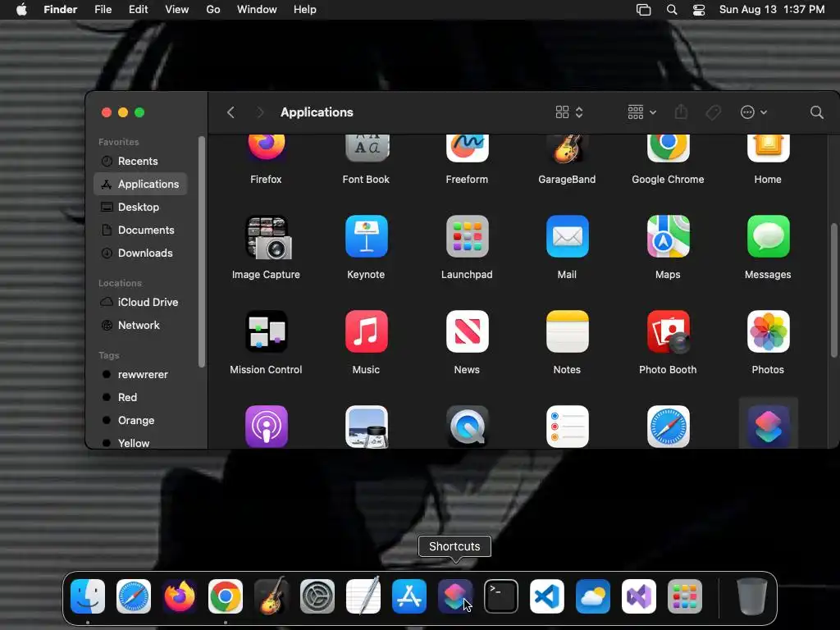Open the View menu

click(x=177, y=9)
